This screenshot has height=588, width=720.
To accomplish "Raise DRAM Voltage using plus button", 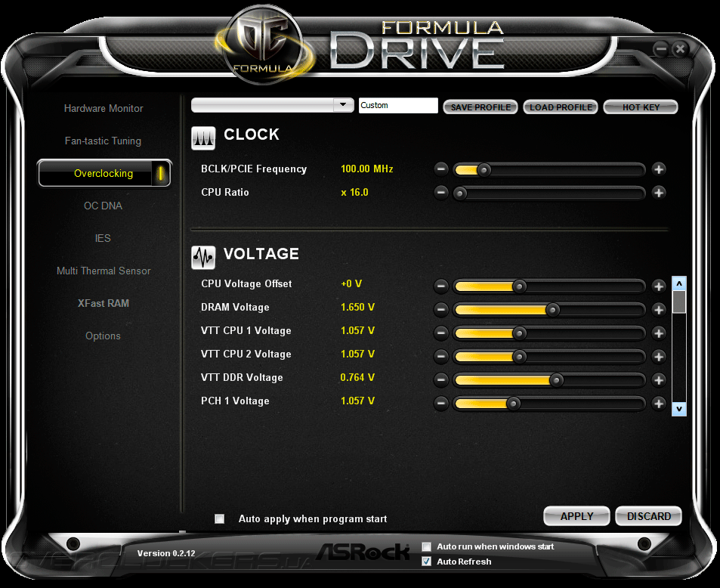I will click(659, 310).
